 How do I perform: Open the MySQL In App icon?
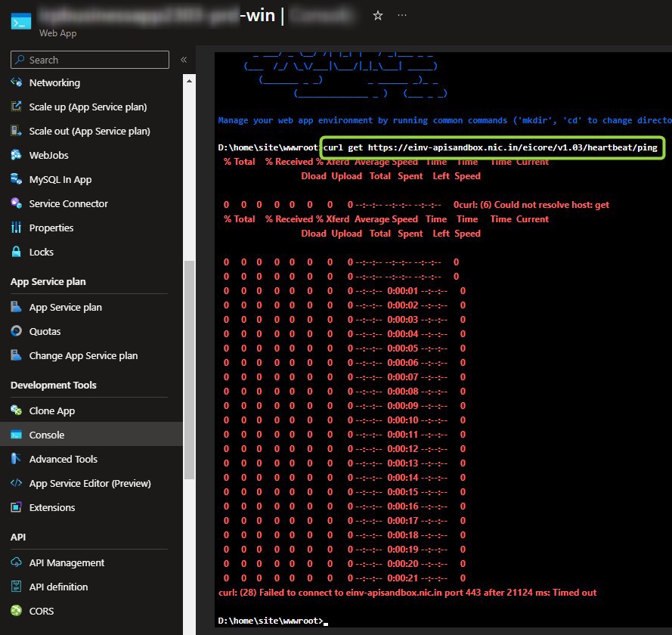tap(15, 180)
